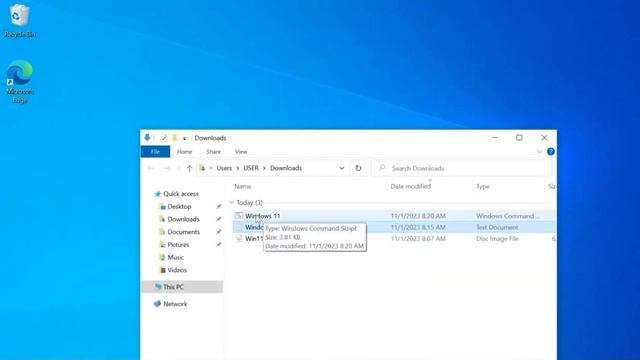Open the blue Help icon
Image resolution: width=640 pixels, height=360 pixels.
click(x=551, y=152)
